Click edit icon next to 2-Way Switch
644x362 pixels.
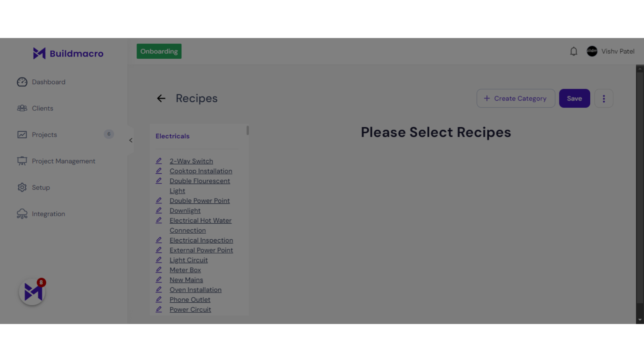tap(159, 161)
